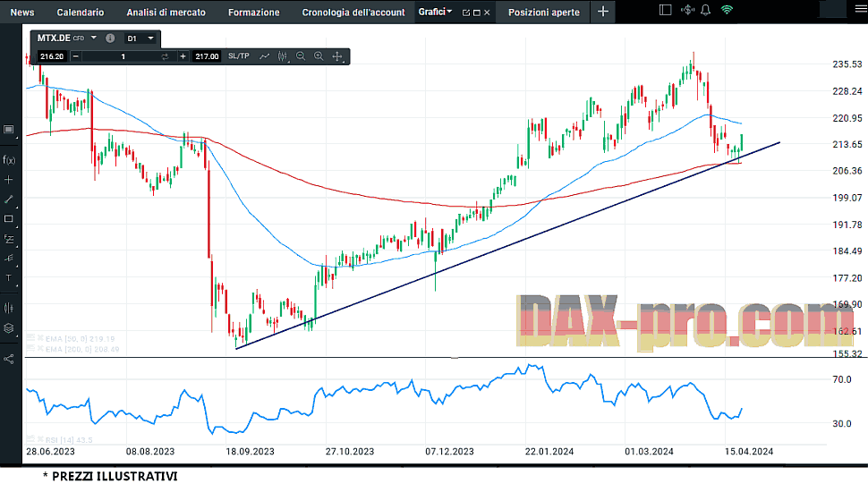Open the hamburger main menu

(860, 10)
